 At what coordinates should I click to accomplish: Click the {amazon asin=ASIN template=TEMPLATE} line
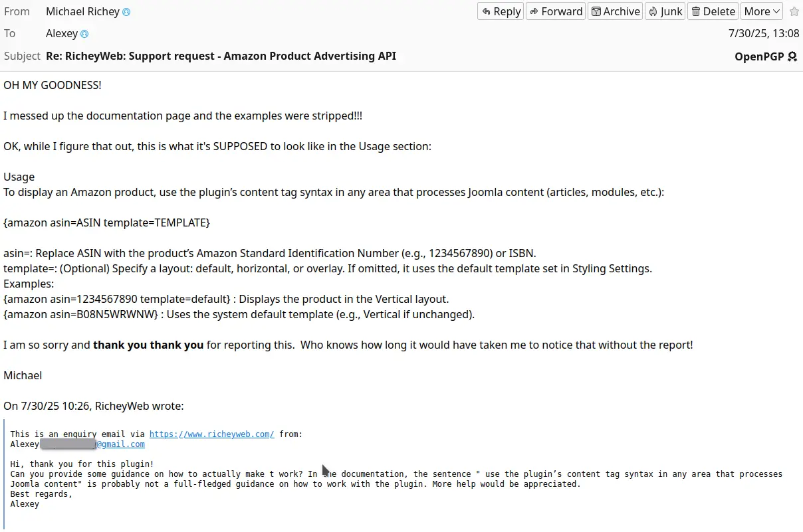pos(107,222)
